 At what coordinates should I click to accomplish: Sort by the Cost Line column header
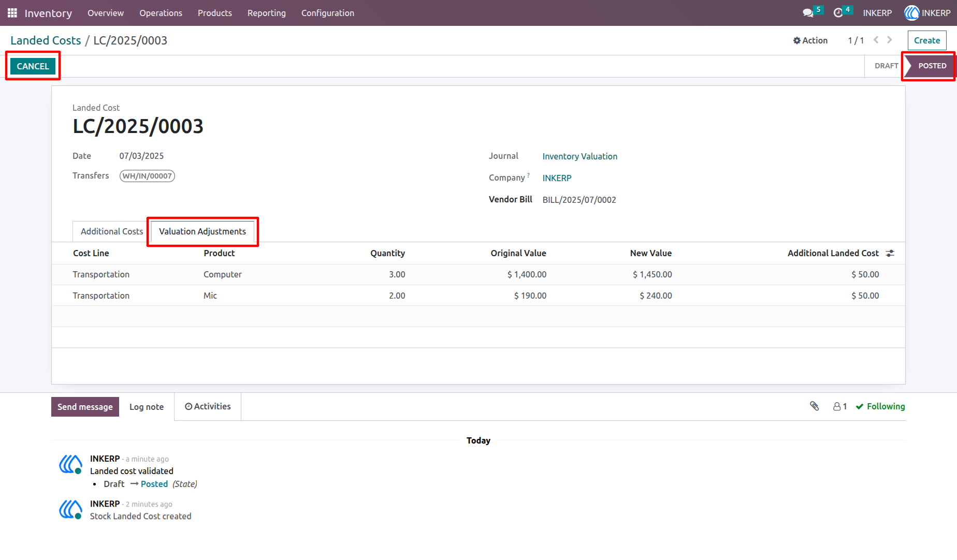[x=91, y=253]
